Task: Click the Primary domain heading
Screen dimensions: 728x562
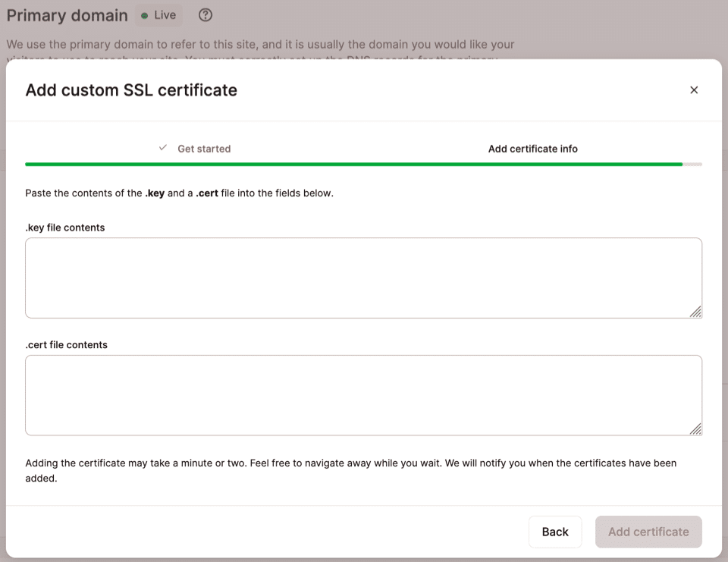Action: [67, 15]
